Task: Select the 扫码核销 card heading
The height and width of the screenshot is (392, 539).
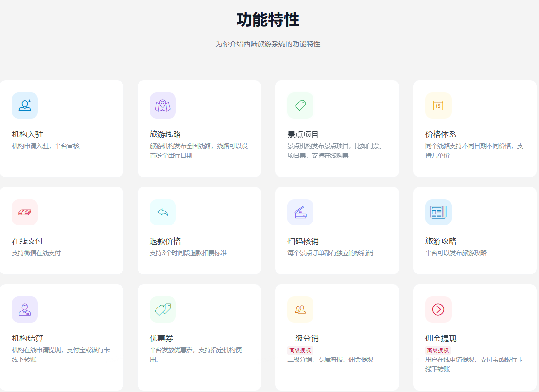Action: tap(303, 241)
